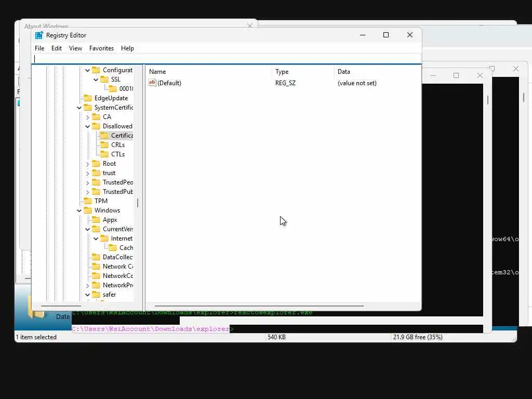Image resolution: width=532 pixels, height=399 pixels.
Task: Select the Internet Settings folder icon
Action: 105,238
